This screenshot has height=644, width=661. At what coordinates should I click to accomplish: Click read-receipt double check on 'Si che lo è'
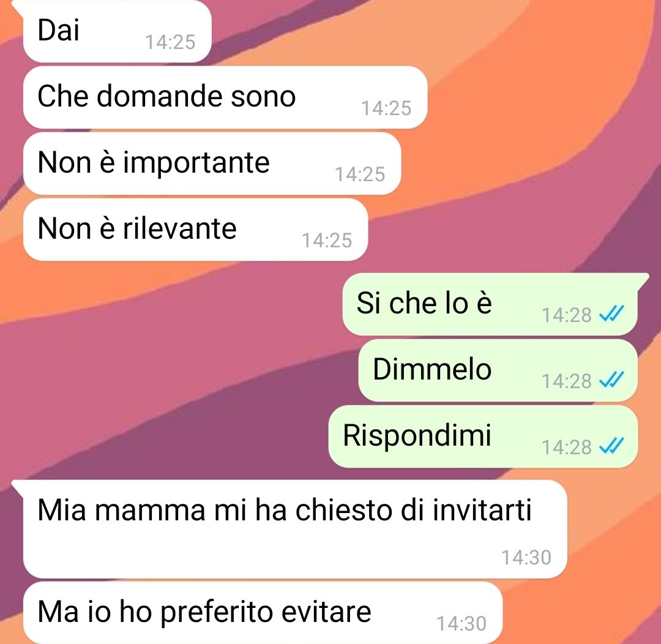[611, 314]
